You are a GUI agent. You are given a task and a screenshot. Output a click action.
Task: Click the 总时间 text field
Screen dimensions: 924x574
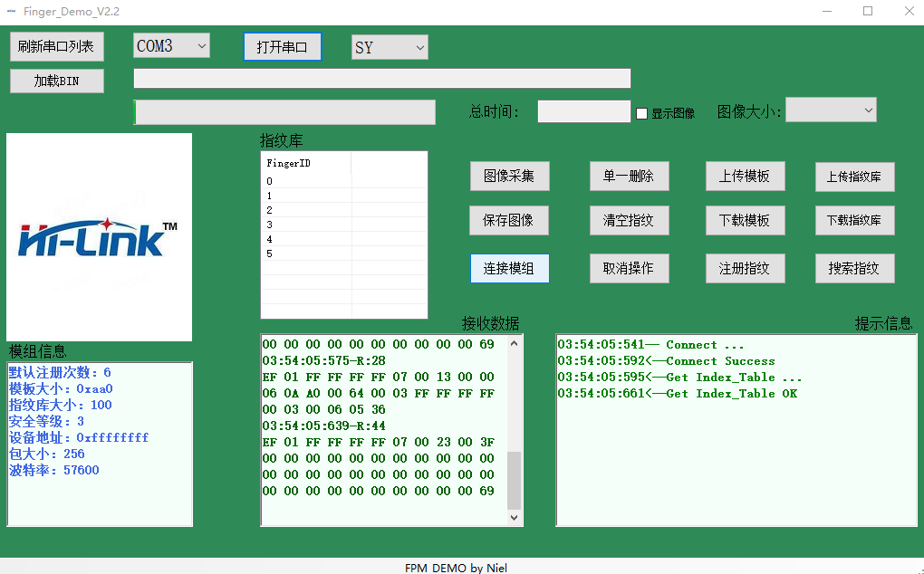(x=584, y=111)
